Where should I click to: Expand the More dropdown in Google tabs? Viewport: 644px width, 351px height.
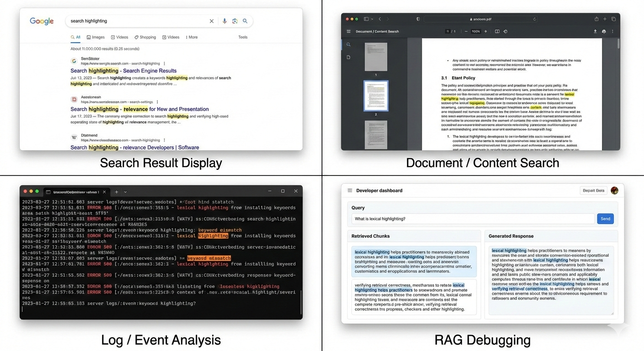tap(192, 37)
